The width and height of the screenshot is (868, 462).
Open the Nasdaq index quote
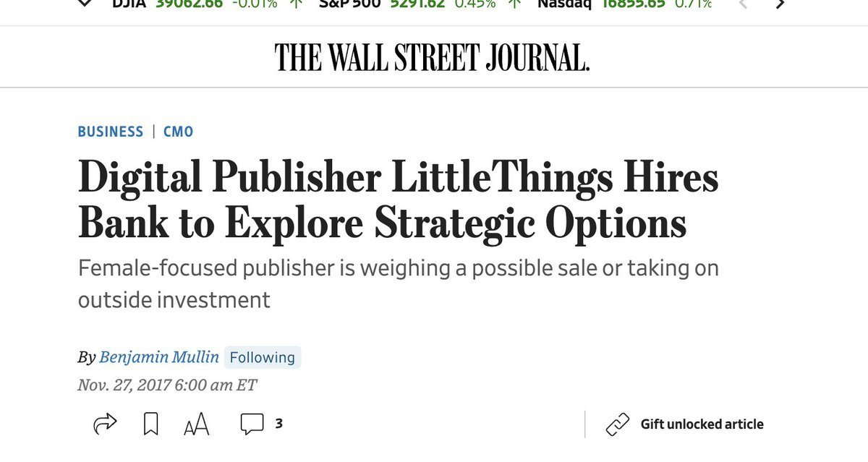coord(563,4)
